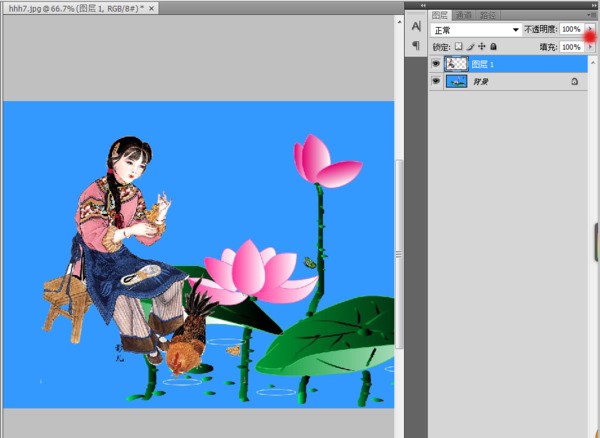Image resolution: width=600 pixels, height=438 pixels.
Task: Click the 填充 100% value field
Action: (x=572, y=47)
